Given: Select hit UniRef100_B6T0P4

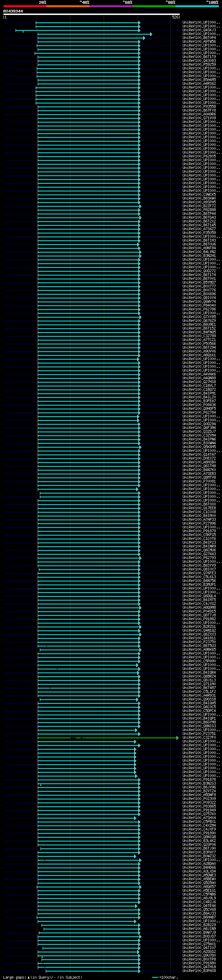Looking at the screenshot, I should tap(199, 38).
